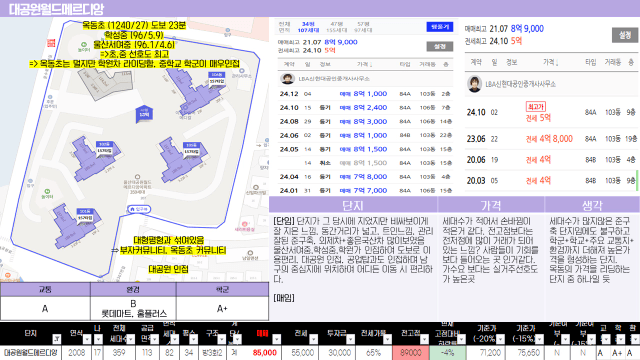Open the 전고점 column filter dropdown
This screenshot has height=360, width=640.
[424, 339]
